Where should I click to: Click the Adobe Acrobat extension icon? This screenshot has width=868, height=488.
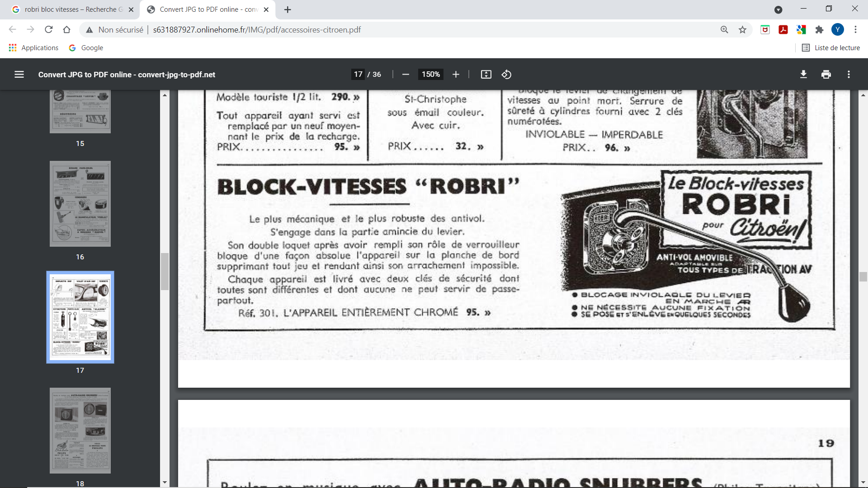tap(783, 30)
